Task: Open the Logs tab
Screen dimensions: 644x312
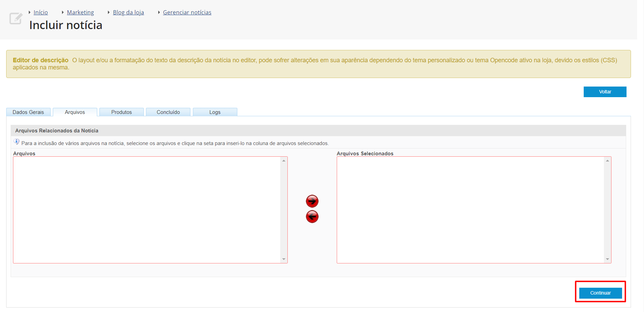Action: pyautogui.click(x=215, y=112)
